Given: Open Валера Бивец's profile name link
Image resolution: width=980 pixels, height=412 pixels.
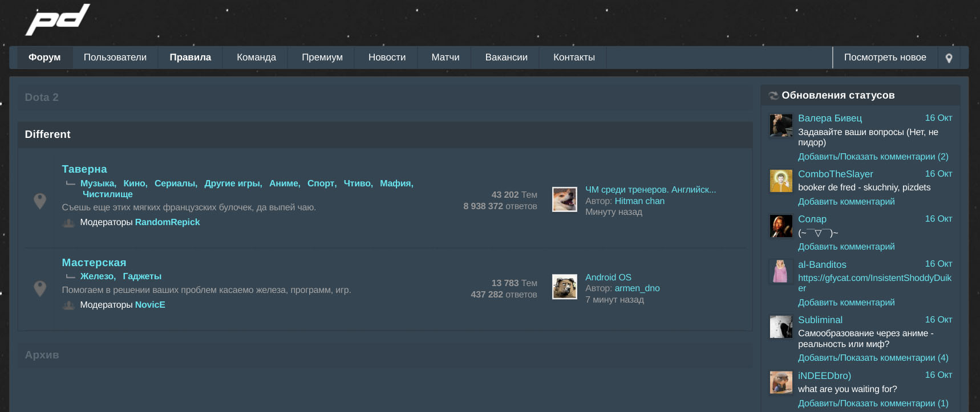Looking at the screenshot, I should [830, 119].
